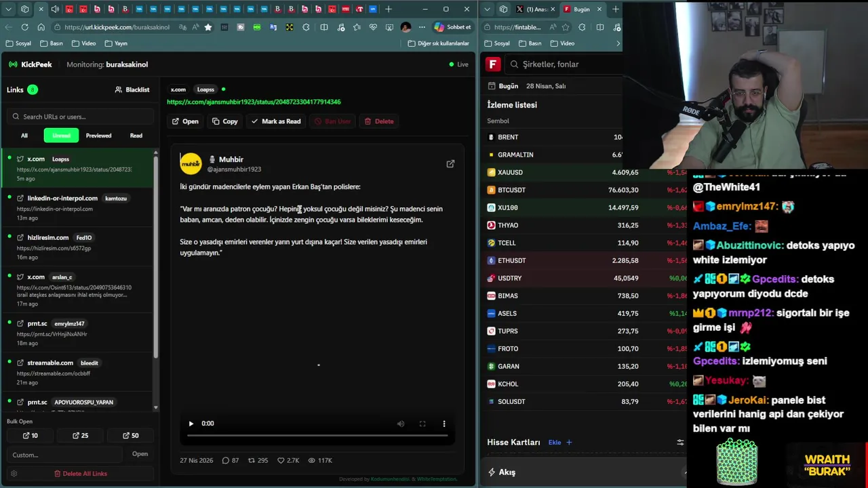The height and width of the screenshot is (488, 868).
Task: Click the KickPeek logo
Action: coord(31,64)
